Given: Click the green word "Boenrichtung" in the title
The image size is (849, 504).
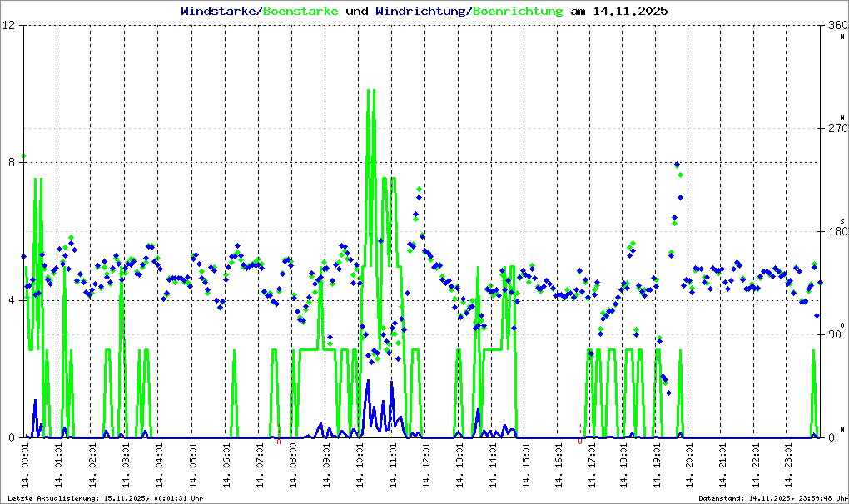Looking at the screenshot, I should pyautogui.click(x=519, y=11).
